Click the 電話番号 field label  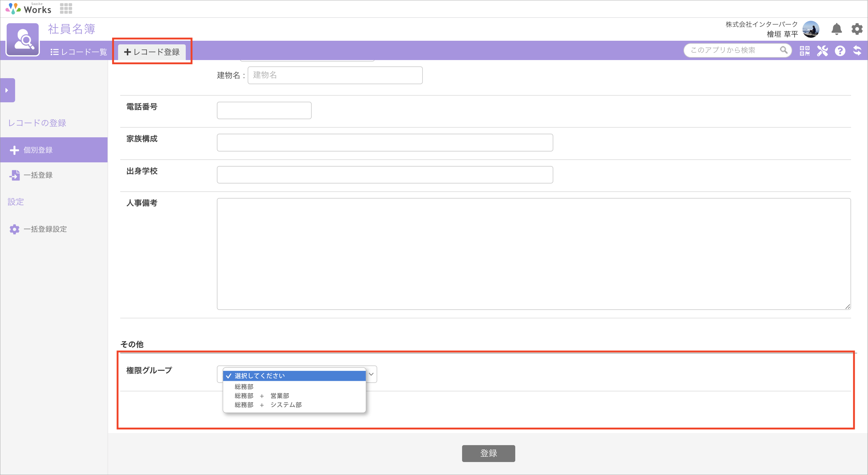142,107
